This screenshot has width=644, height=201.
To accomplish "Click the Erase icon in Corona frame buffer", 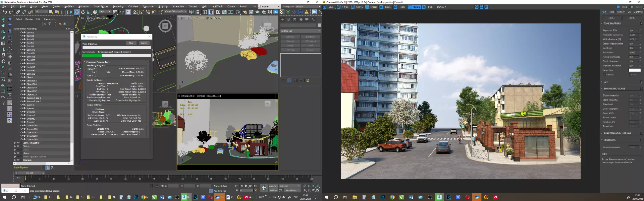I will point(381,7).
